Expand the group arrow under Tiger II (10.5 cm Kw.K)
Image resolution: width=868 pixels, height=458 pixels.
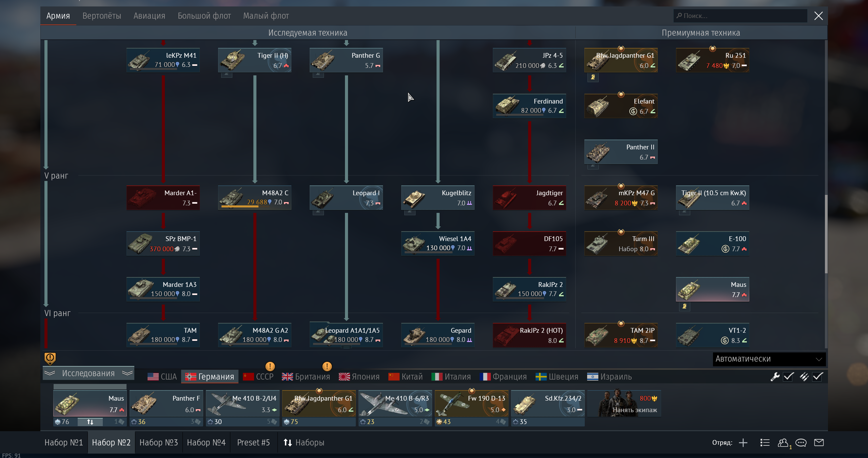684,212
